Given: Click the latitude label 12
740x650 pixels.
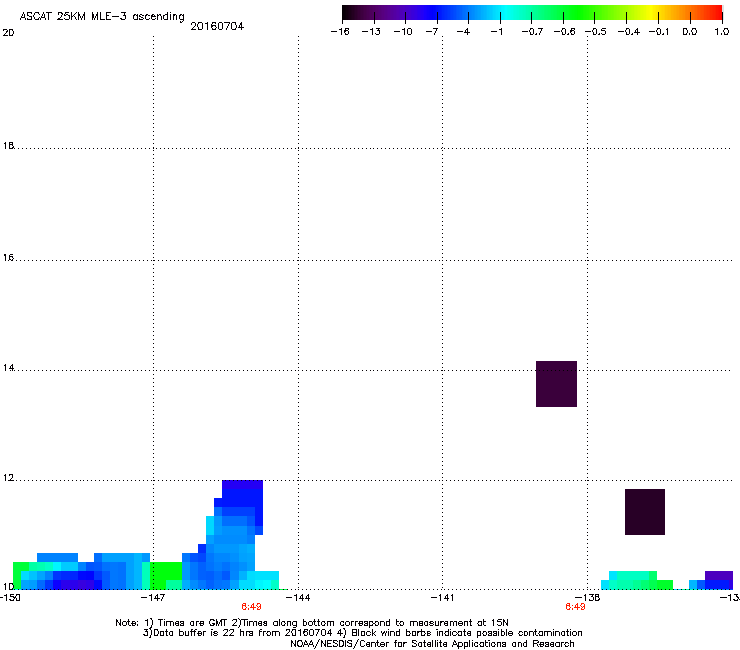Looking at the screenshot, I should (x=8, y=478).
